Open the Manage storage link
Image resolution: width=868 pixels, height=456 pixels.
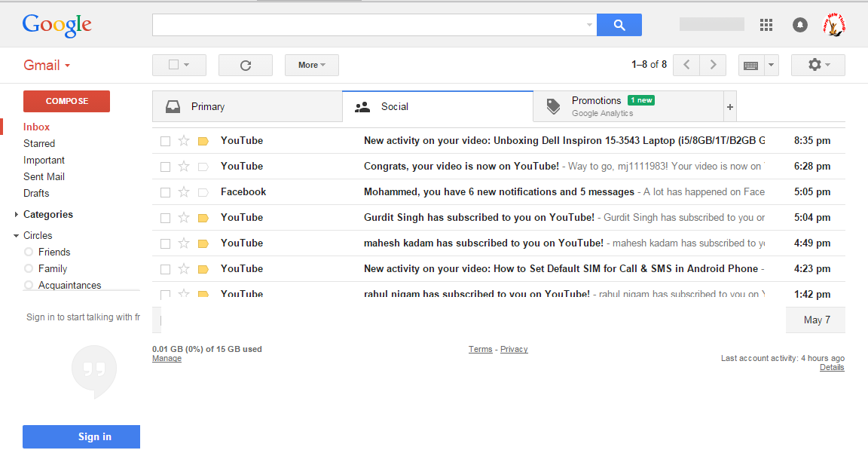[x=167, y=359]
